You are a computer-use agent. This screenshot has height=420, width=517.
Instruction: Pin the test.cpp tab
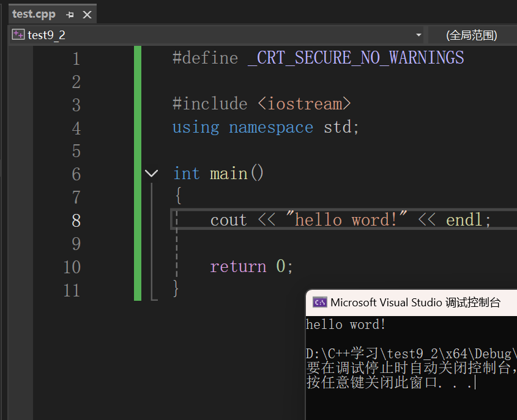(x=70, y=15)
